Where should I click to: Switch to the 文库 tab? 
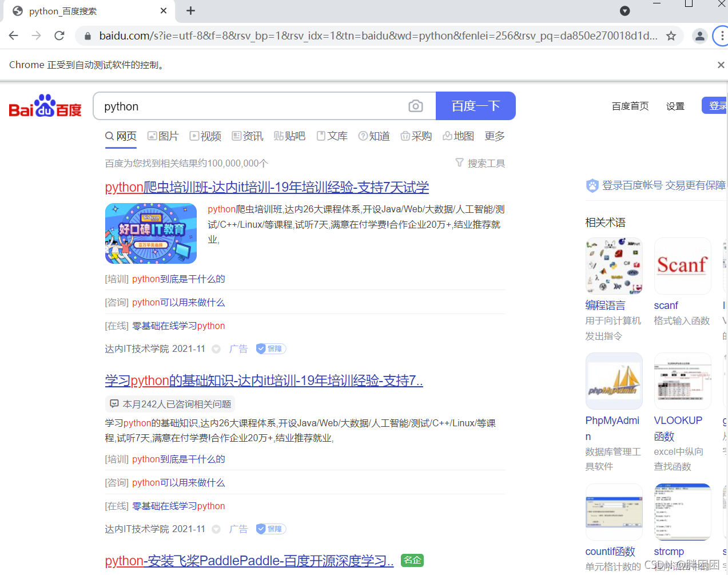pos(332,136)
